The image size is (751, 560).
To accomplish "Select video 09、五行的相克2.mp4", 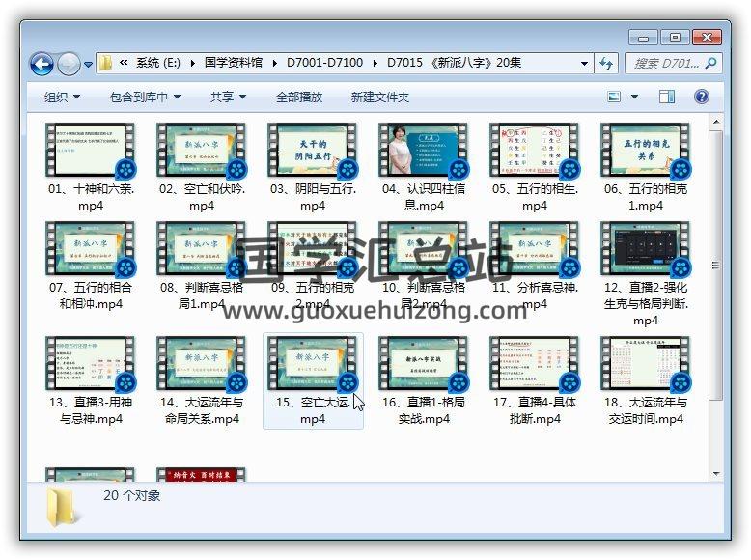I will (313, 266).
